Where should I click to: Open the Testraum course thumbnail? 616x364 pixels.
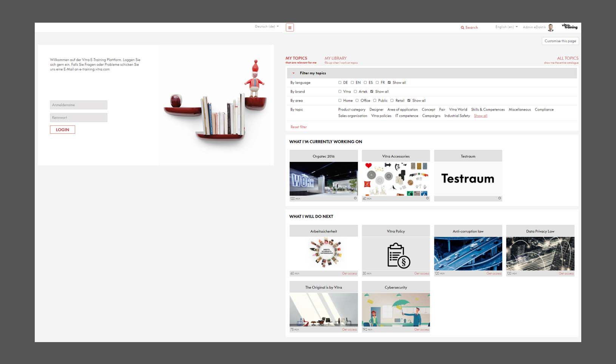[x=468, y=179]
